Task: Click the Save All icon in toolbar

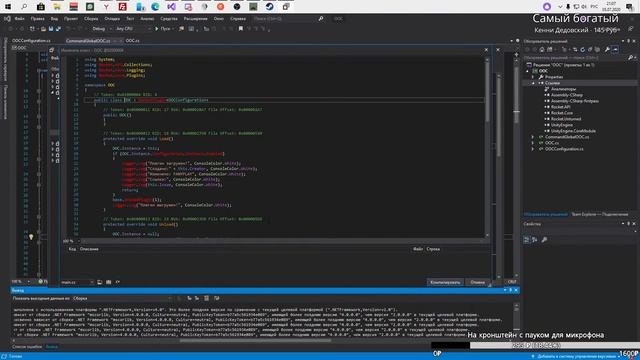Action: 58,29
